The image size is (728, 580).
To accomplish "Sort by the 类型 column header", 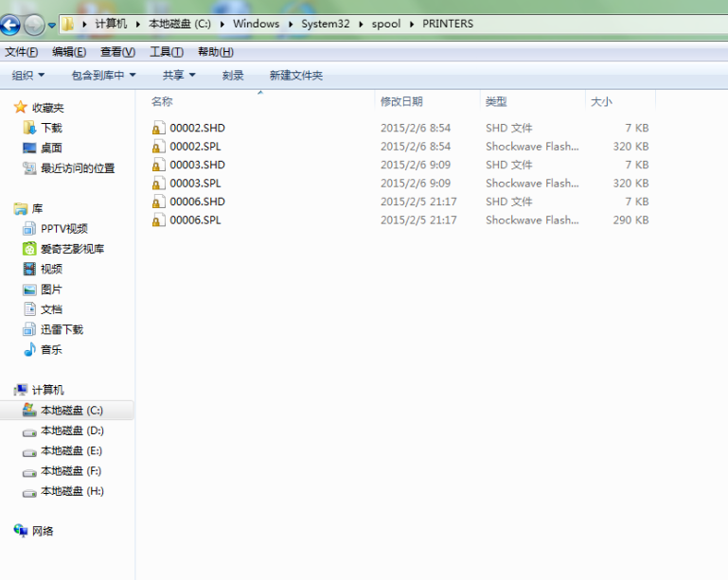I will tap(496, 101).
